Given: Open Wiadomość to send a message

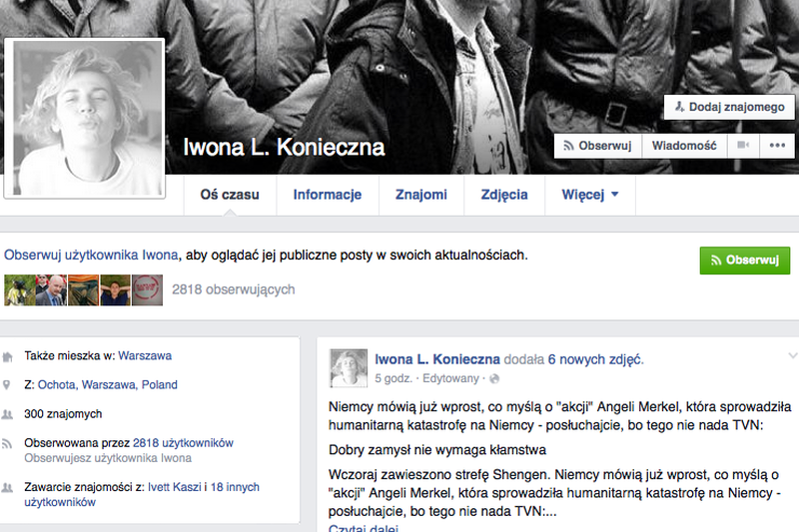Looking at the screenshot, I should click(684, 146).
